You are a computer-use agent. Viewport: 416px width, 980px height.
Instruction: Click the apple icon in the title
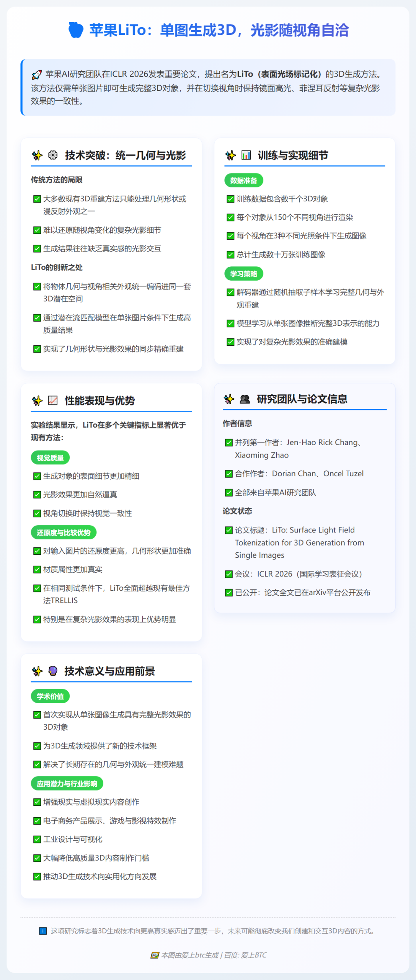click(76, 30)
